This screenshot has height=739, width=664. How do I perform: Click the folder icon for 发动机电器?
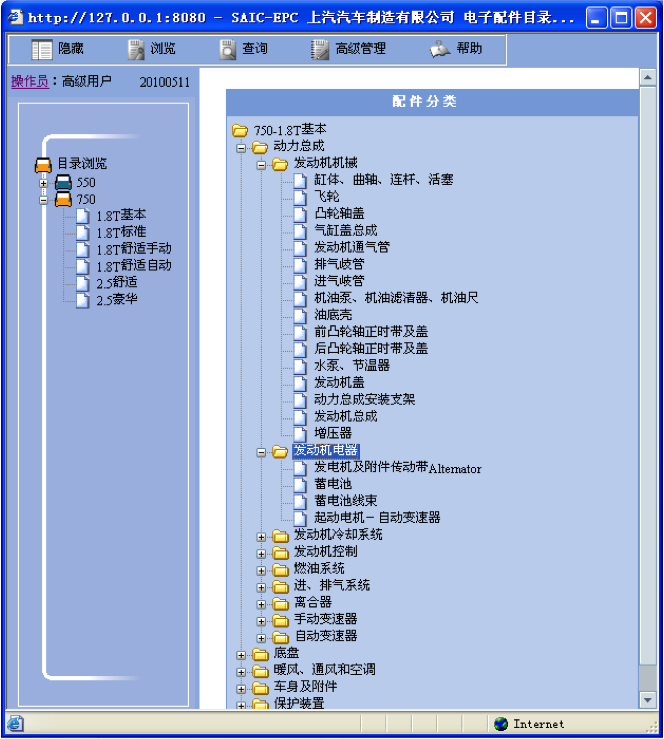tap(280, 452)
